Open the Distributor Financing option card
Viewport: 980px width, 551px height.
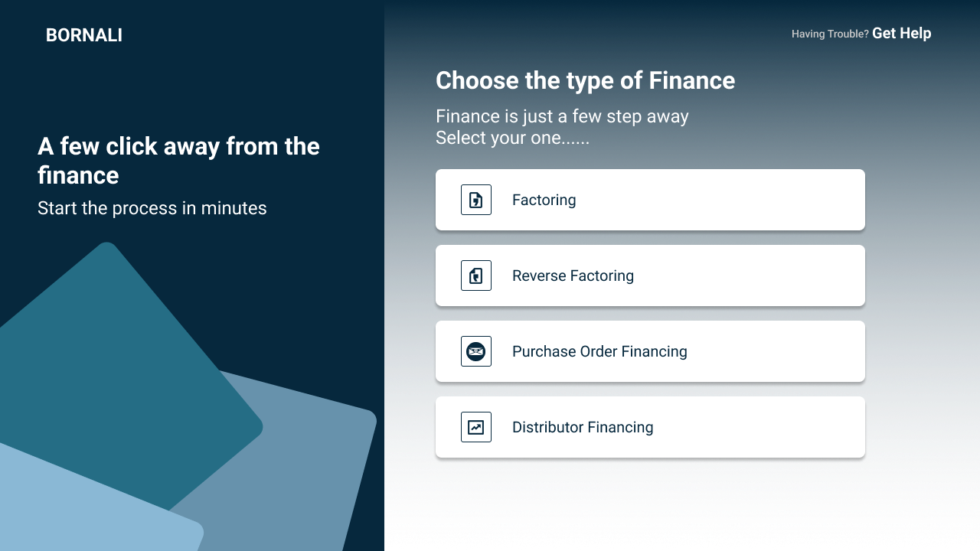[650, 427]
